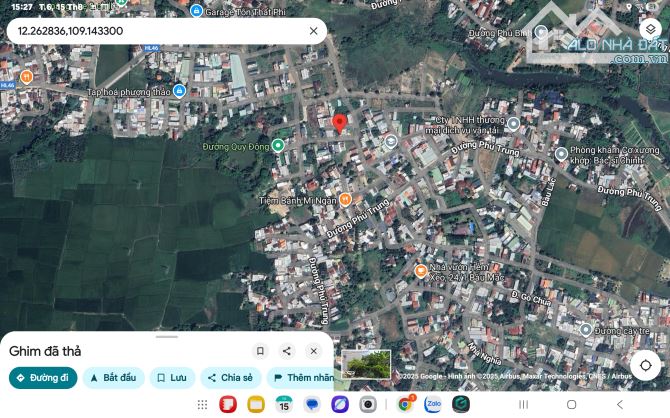Tap the Thêm nhãn add label button

(x=301, y=378)
